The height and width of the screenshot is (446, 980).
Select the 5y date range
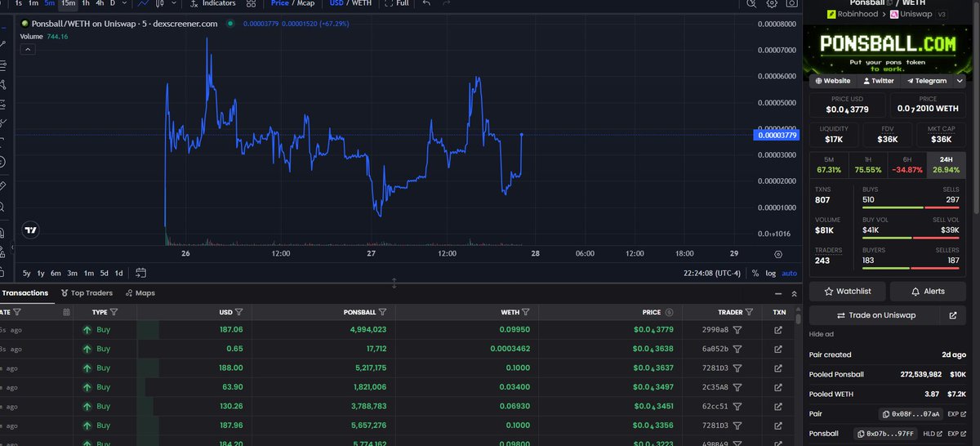pos(27,273)
